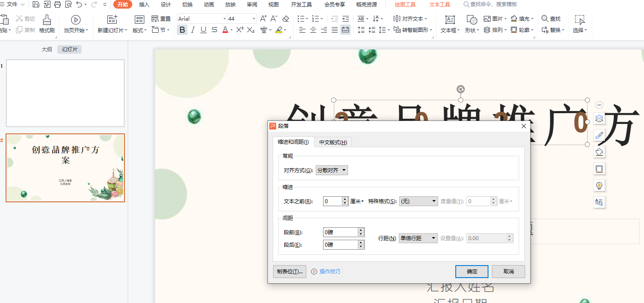
Task: Increase font size with A+ icon
Action: click(x=263, y=19)
